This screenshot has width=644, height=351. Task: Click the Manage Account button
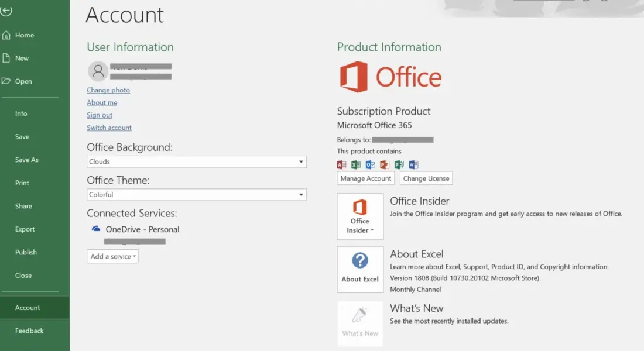click(x=365, y=178)
